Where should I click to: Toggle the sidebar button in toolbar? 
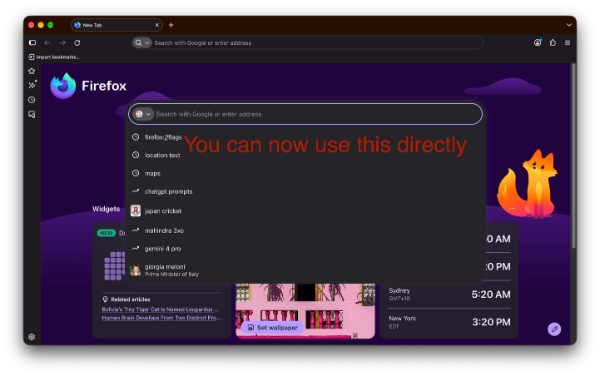(33, 43)
